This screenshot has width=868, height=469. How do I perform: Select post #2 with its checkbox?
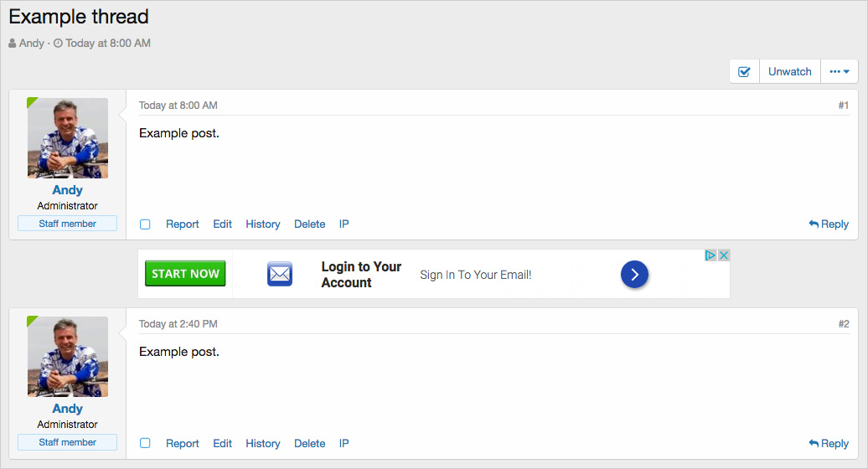click(145, 443)
